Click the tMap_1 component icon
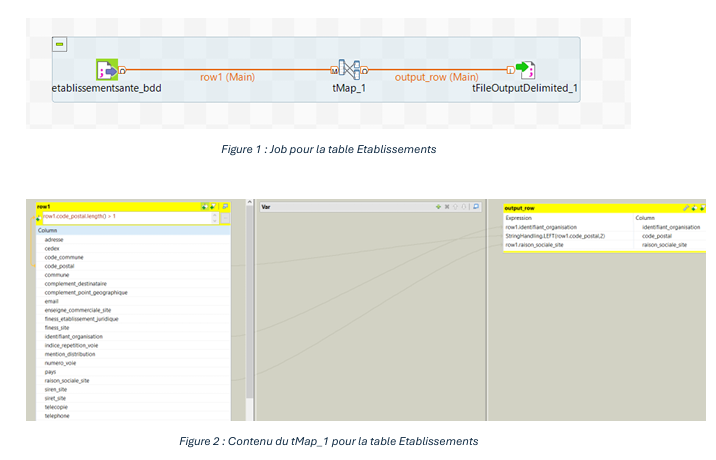Viewport: 716px width, 460px height. pyautogui.click(x=348, y=69)
